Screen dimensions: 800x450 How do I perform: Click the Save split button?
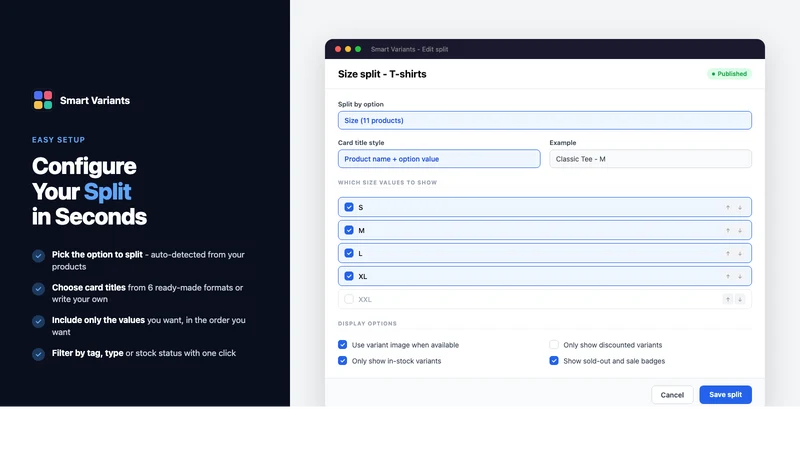click(726, 395)
